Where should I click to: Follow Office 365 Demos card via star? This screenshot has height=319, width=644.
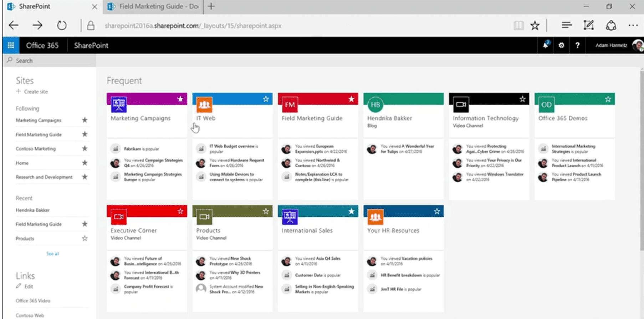coord(608,99)
